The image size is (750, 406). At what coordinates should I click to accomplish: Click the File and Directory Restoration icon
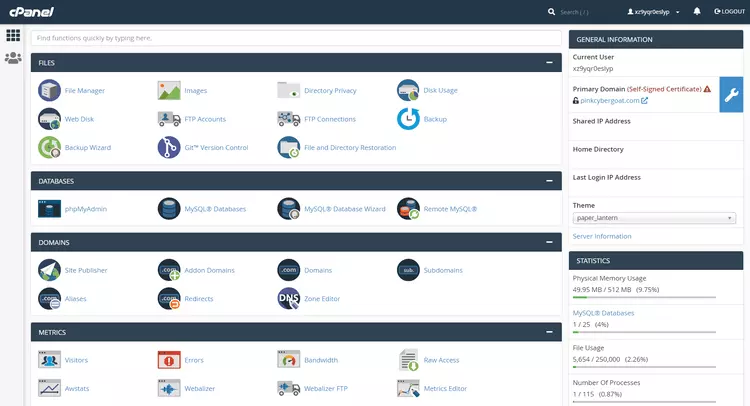pos(288,147)
